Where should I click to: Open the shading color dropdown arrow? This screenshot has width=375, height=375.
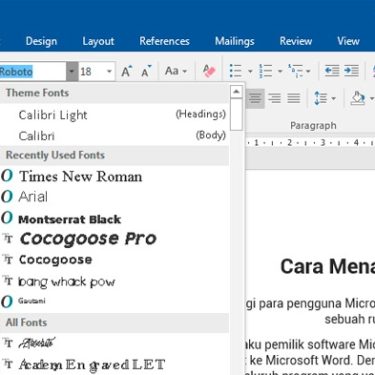[372, 99]
